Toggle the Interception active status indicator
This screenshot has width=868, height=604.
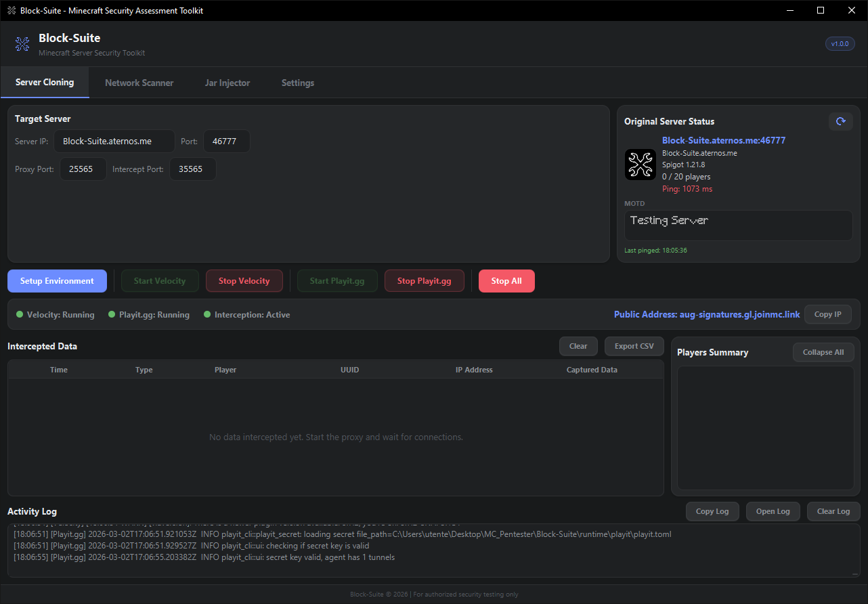(x=207, y=314)
